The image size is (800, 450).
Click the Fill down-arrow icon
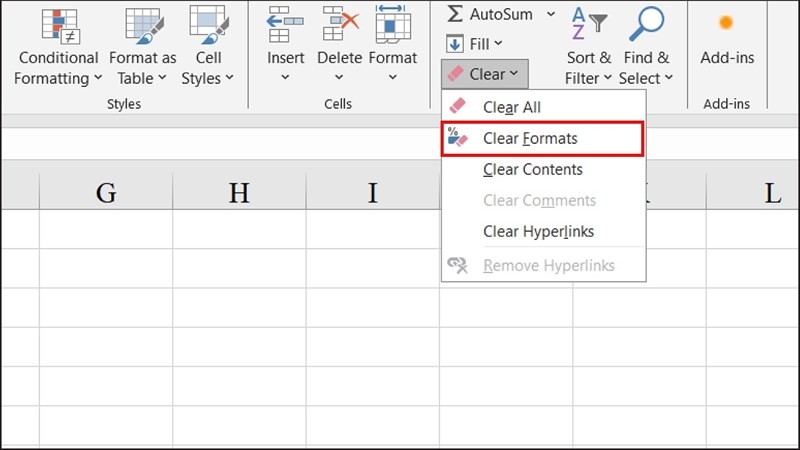(455, 44)
